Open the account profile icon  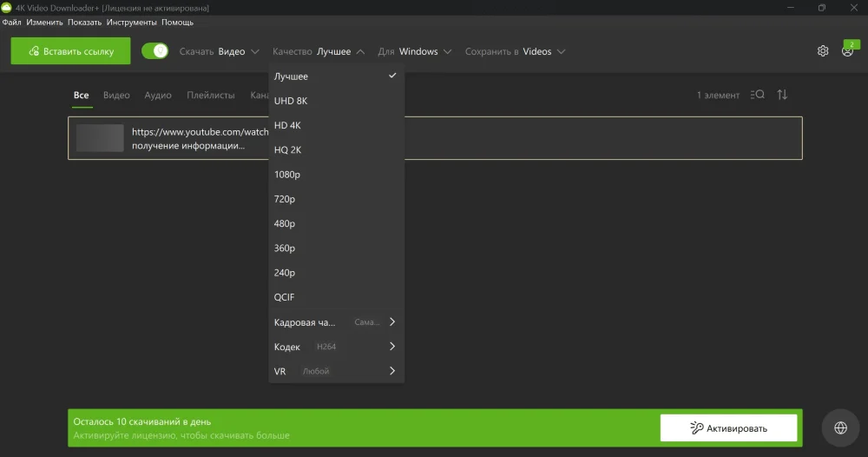pos(847,51)
